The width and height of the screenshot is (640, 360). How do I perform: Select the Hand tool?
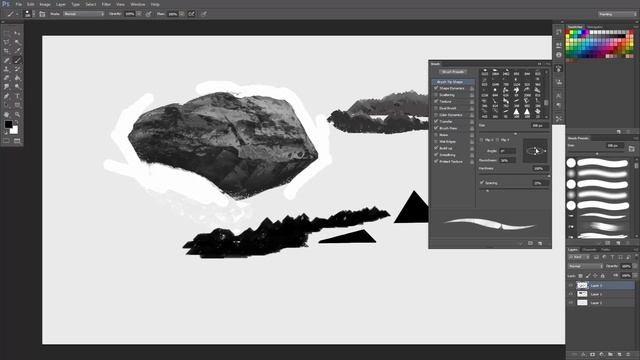(x=7, y=115)
